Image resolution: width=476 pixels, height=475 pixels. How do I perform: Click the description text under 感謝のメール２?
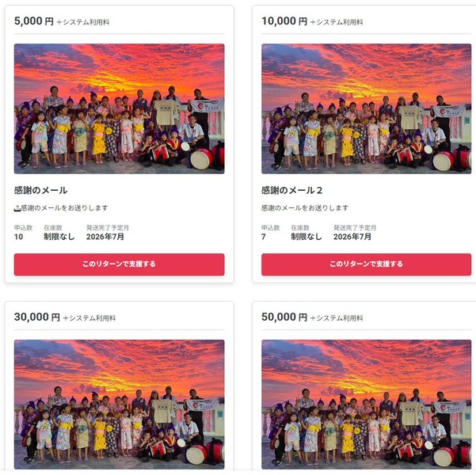(305, 208)
